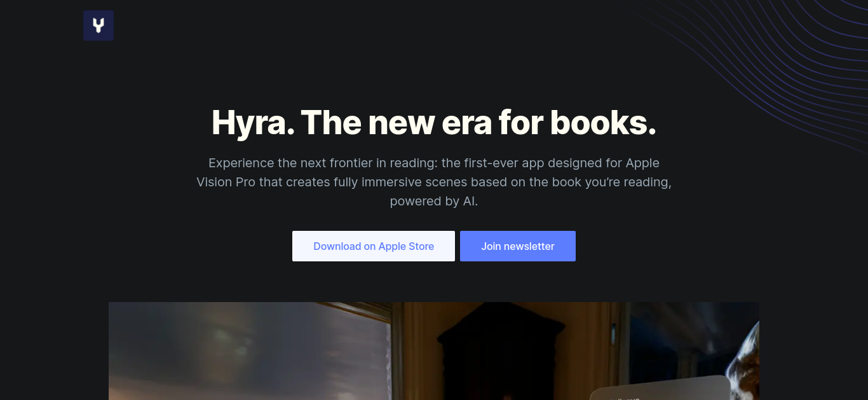The image size is (868, 400).
Task: Click the "powered by AI." text line
Action: coord(434,202)
